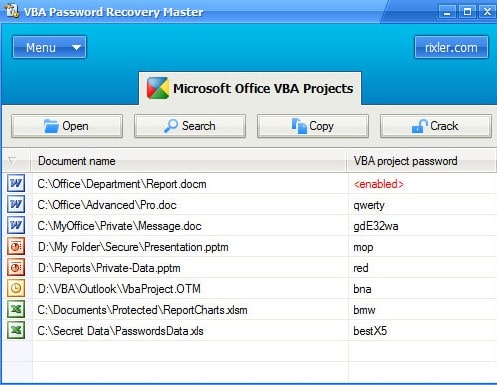Select row C:\Office\Department\Report.docm
497x385 pixels.
(x=249, y=184)
